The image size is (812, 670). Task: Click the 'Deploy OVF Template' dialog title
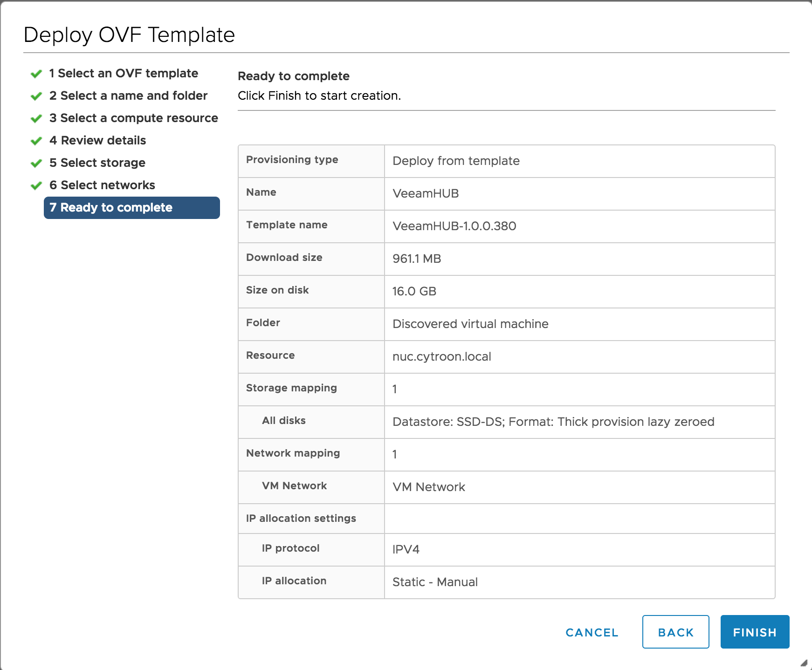pos(129,35)
